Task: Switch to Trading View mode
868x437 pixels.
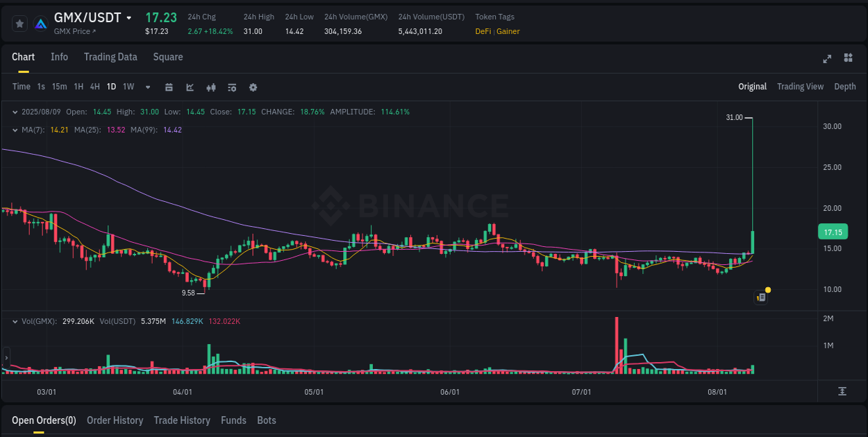Action: click(800, 87)
